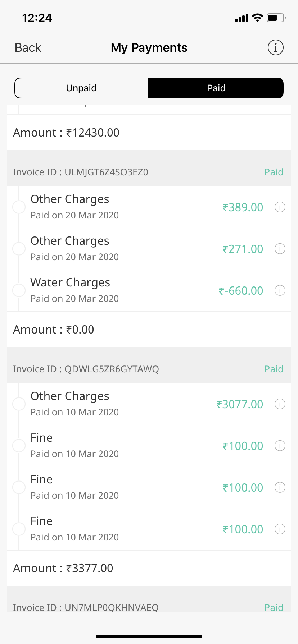The width and height of the screenshot is (298, 644).
Task: Select radio circle beside Water Charges
Action: 19,290
